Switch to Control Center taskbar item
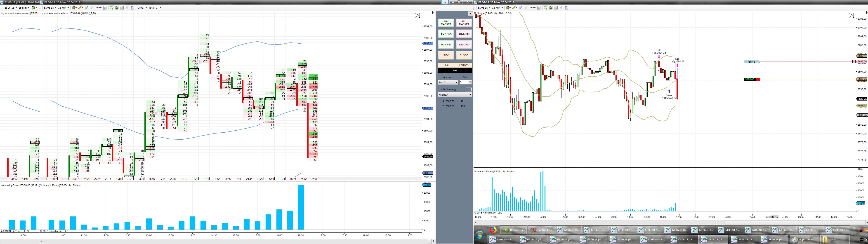The height and width of the screenshot is (244, 868). click(x=540, y=230)
